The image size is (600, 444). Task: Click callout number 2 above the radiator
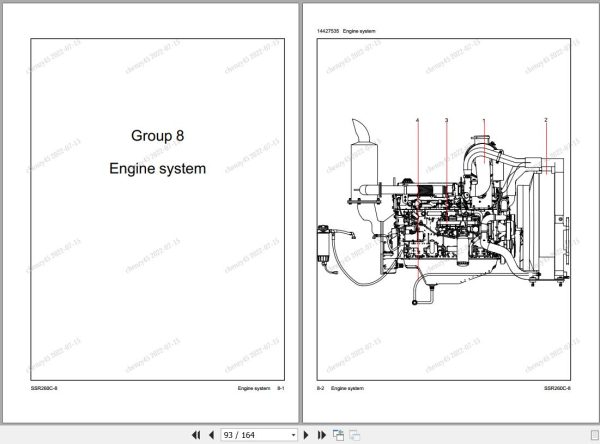coord(546,120)
